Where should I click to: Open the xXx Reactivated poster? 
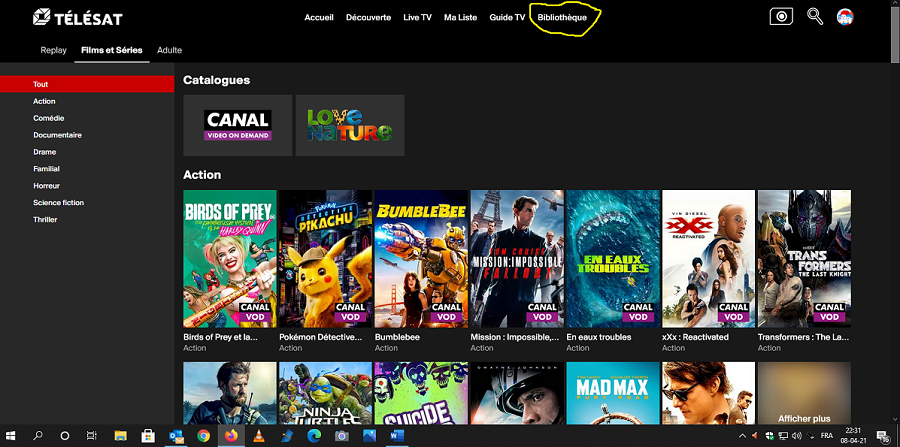pos(709,259)
